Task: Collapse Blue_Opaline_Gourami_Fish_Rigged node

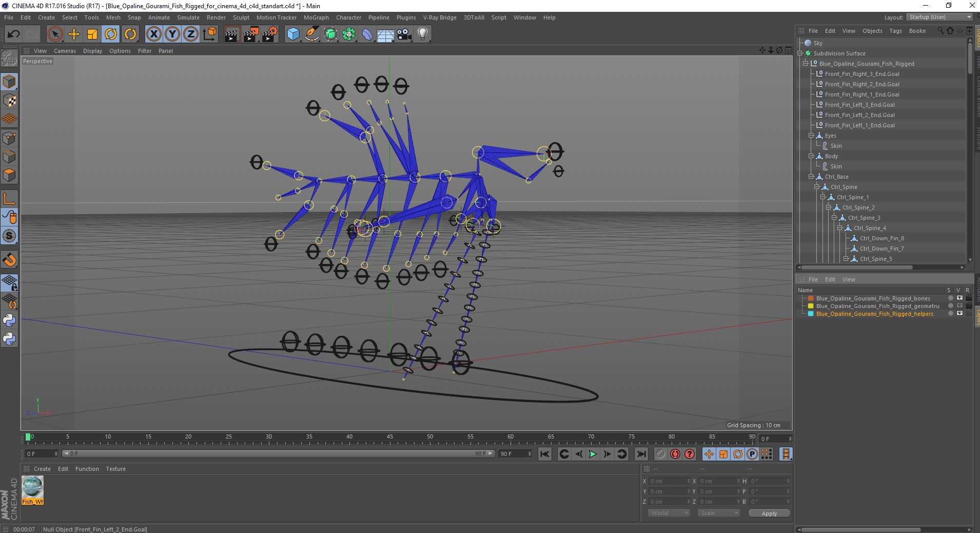Action: coord(806,64)
